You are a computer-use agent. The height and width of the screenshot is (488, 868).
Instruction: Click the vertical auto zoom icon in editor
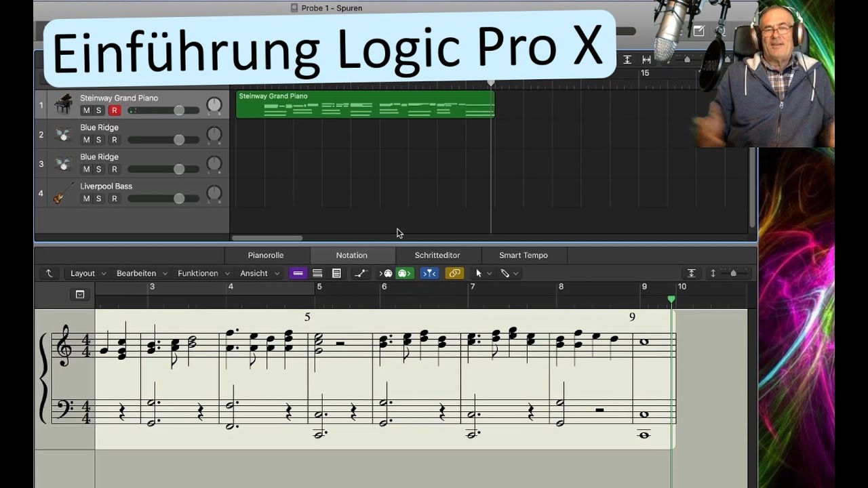click(x=692, y=273)
